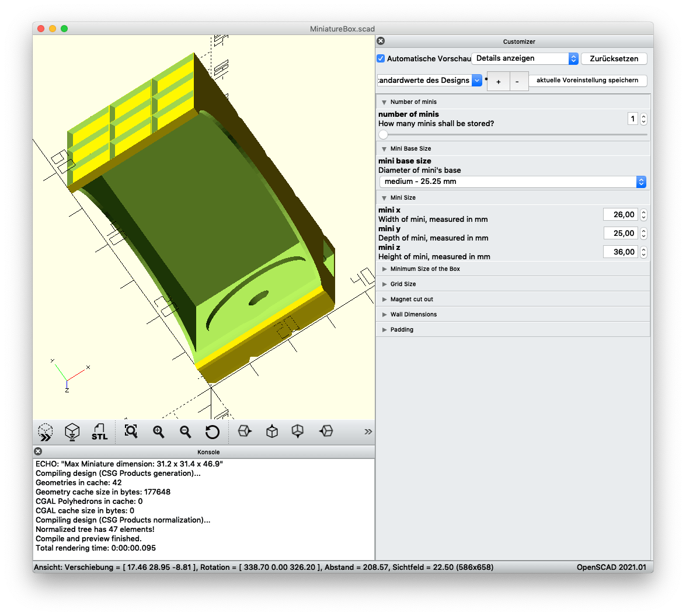The width and height of the screenshot is (686, 616).
Task: Expand the Wall Dimensions section
Action: point(385,315)
